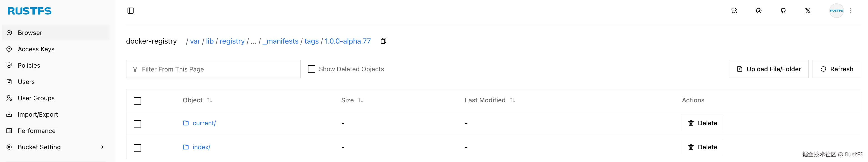Sort objects by Last Modified
Image resolution: width=868 pixels, height=162 pixels.
point(512,100)
